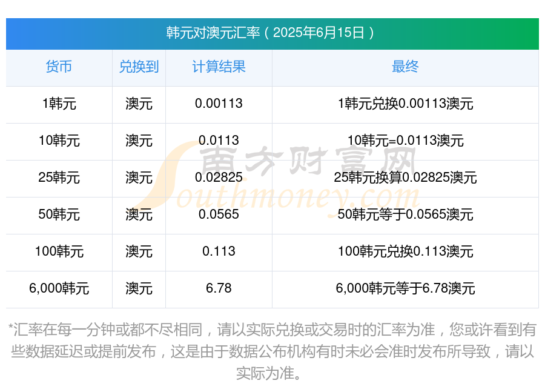Image resolution: width=545 pixels, height=392 pixels.
Task: Click 澳元 in the 1韩元 row
Action: [139, 104]
